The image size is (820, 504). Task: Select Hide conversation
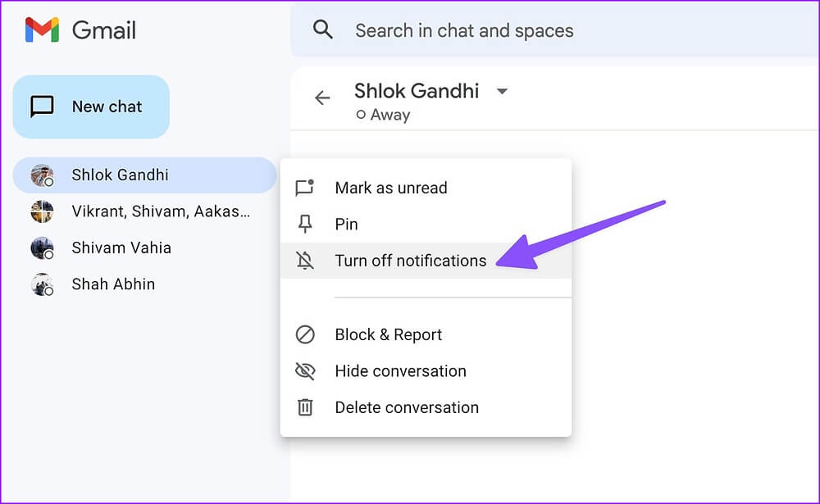[426, 371]
